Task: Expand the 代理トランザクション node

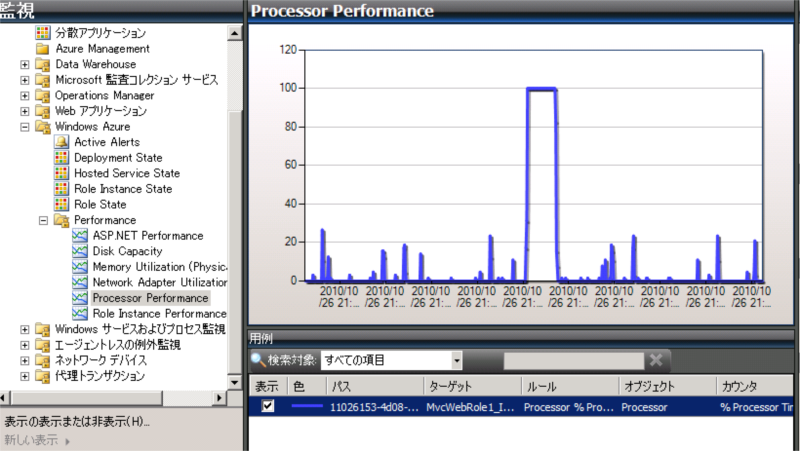Action: [x=24, y=376]
